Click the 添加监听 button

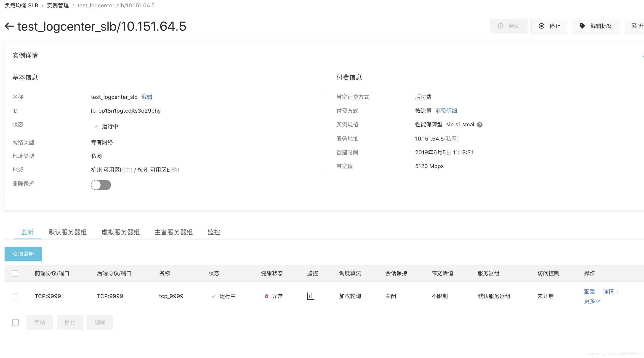pos(23,254)
